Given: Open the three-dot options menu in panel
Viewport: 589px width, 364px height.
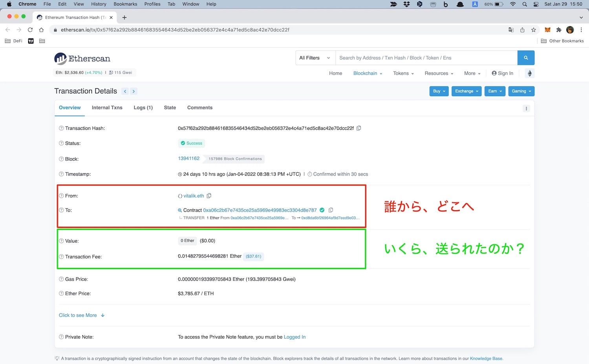Looking at the screenshot, I should pos(526,109).
